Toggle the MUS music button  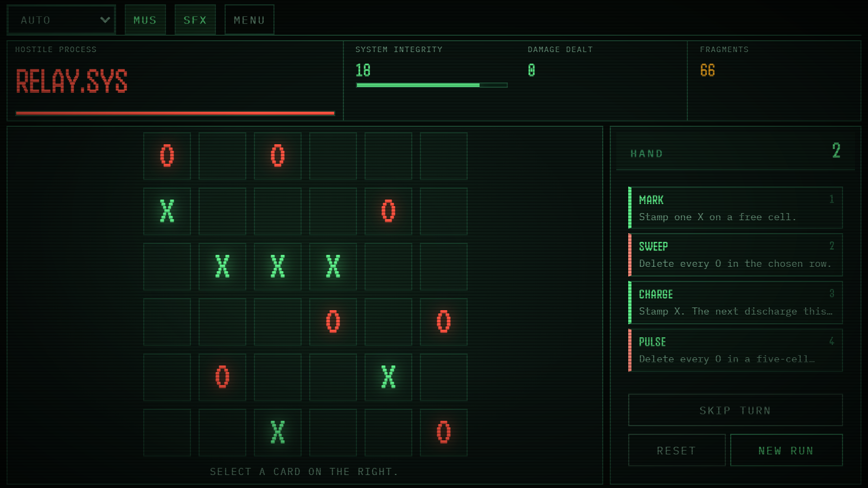[145, 20]
